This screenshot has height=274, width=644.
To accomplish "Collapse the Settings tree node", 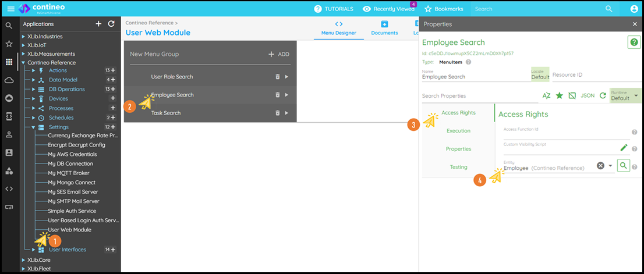I will pos(33,127).
